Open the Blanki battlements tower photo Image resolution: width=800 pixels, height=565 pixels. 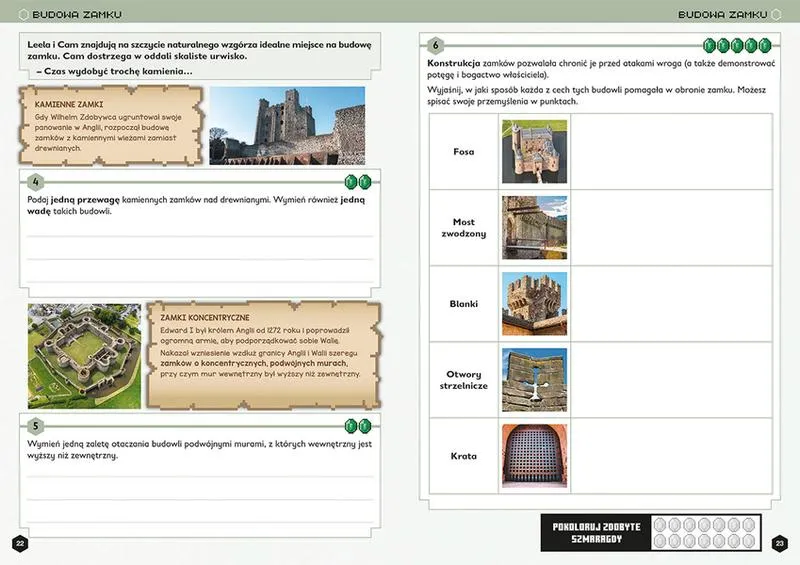534,304
